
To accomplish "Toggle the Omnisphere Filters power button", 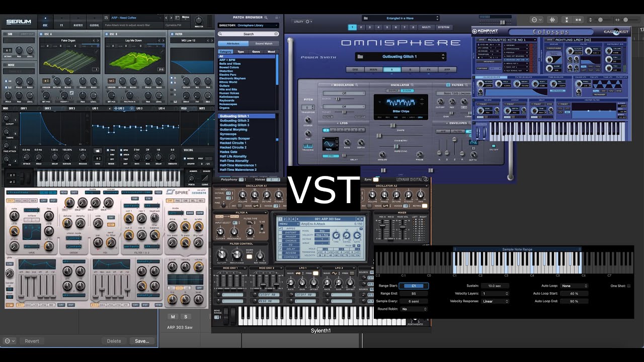I will 448,85.
